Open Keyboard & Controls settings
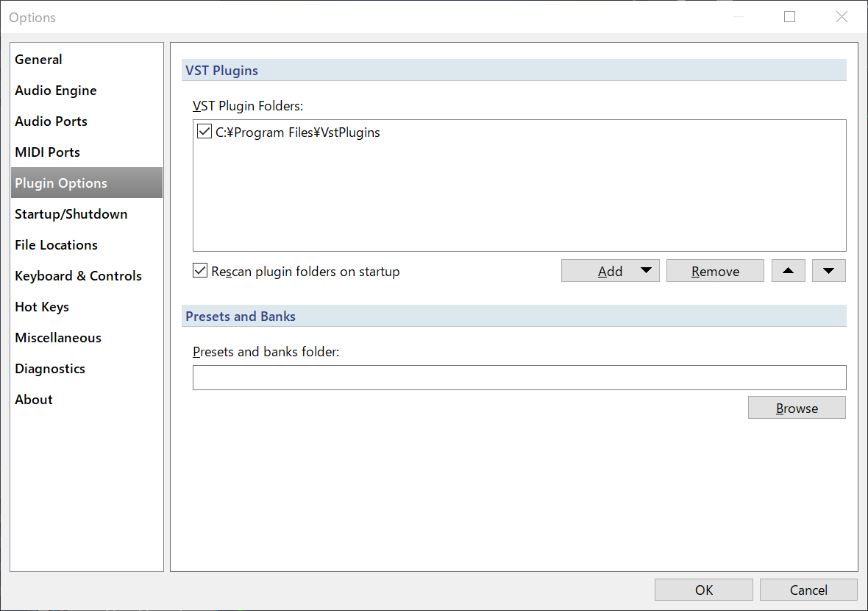Screen dimensions: 868x611 (78, 276)
